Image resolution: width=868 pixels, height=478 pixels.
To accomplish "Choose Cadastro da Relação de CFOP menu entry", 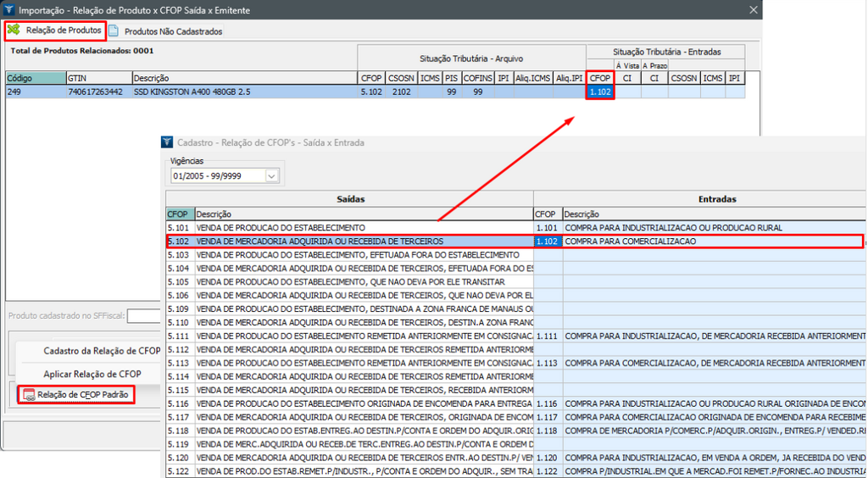I will [101, 351].
